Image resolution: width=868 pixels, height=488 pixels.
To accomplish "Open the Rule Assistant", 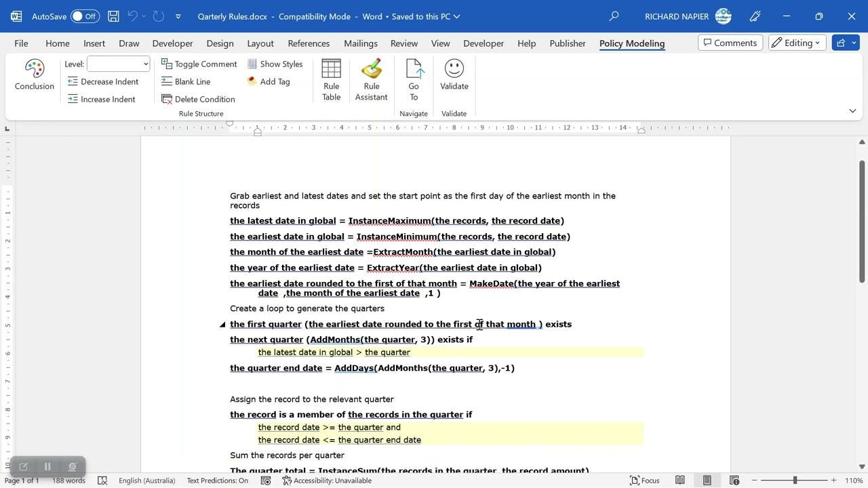I will 371,80.
